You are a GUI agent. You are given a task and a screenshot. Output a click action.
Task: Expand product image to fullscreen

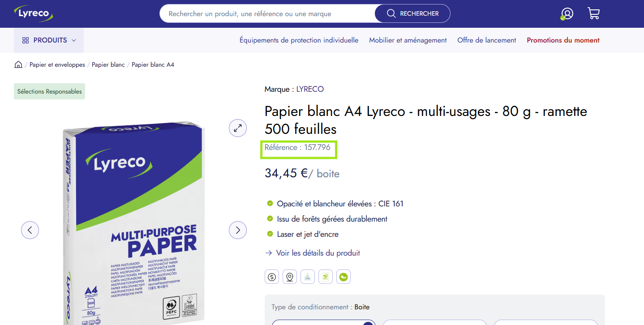point(238,128)
